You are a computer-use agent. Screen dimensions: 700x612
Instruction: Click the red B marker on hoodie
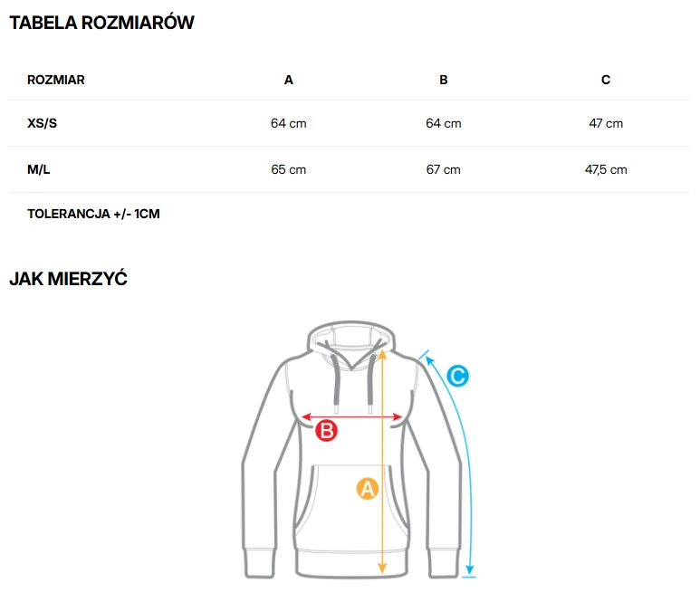[x=326, y=431]
